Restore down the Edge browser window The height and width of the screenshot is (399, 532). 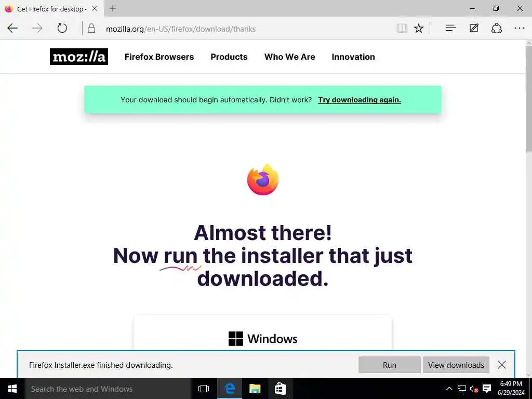(496, 8)
